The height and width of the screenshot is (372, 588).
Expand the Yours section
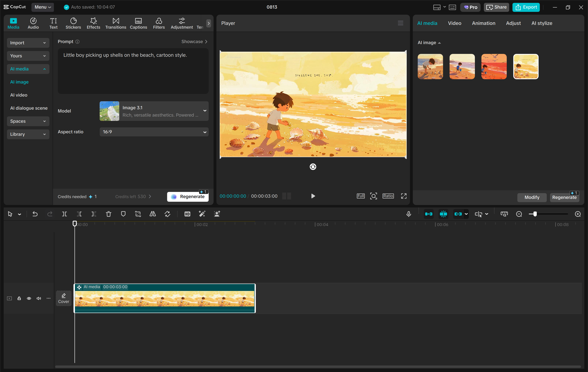tap(28, 56)
